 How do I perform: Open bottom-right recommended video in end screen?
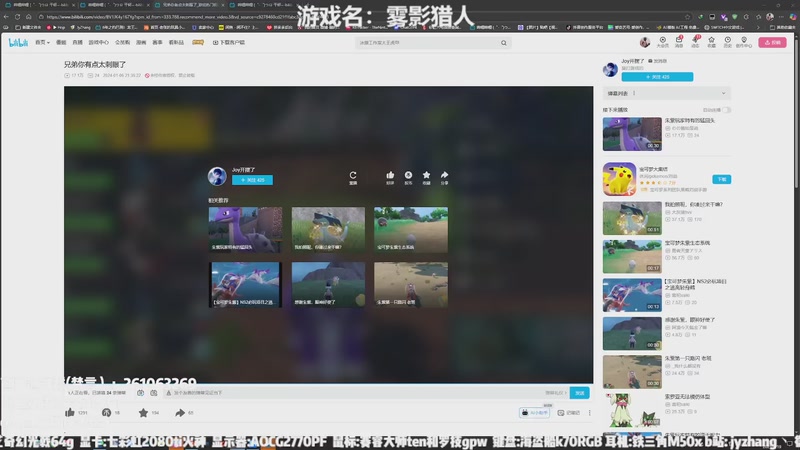[x=411, y=285]
